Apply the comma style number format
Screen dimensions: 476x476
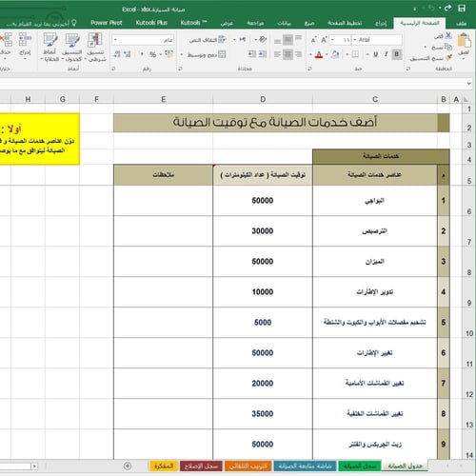tap(142, 54)
